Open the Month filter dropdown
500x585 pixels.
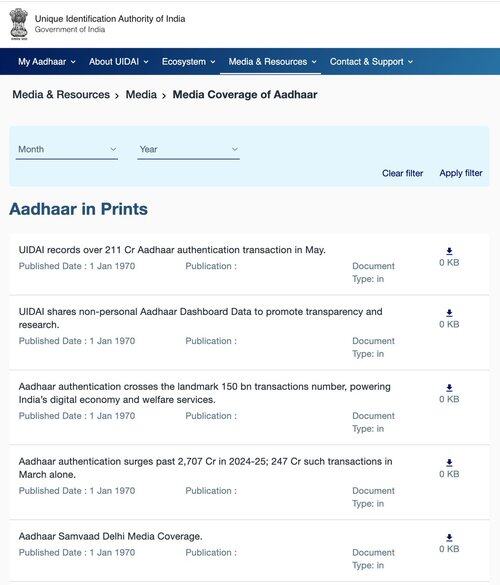pyautogui.click(x=67, y=150)
